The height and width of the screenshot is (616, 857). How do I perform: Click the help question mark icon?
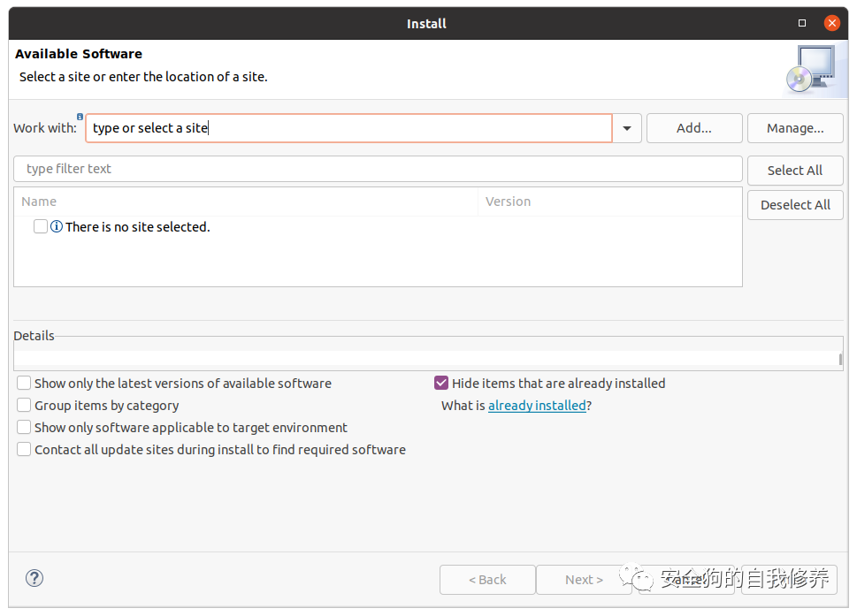pos(34,579)
